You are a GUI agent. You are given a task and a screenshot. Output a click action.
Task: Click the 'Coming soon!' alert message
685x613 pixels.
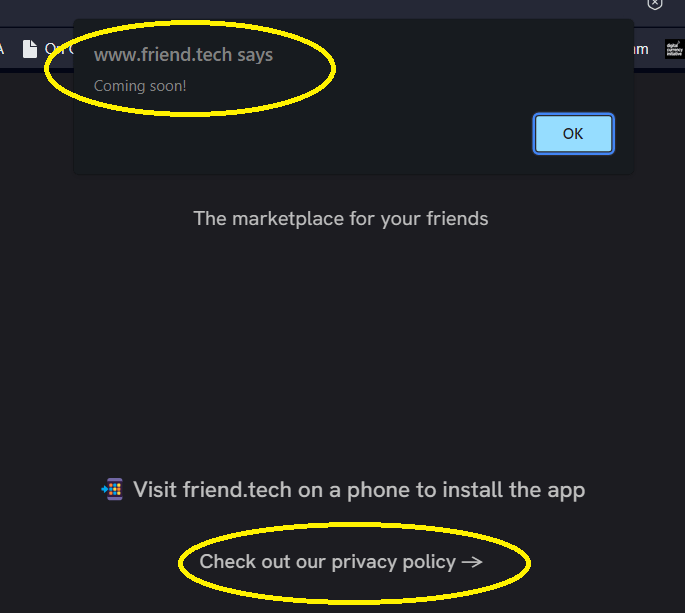click(140, 86)
